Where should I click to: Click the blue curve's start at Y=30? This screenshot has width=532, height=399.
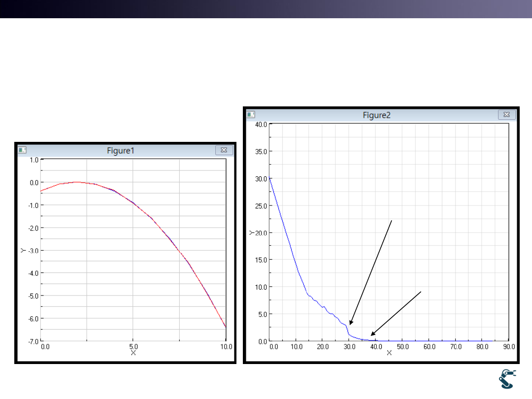270,178
